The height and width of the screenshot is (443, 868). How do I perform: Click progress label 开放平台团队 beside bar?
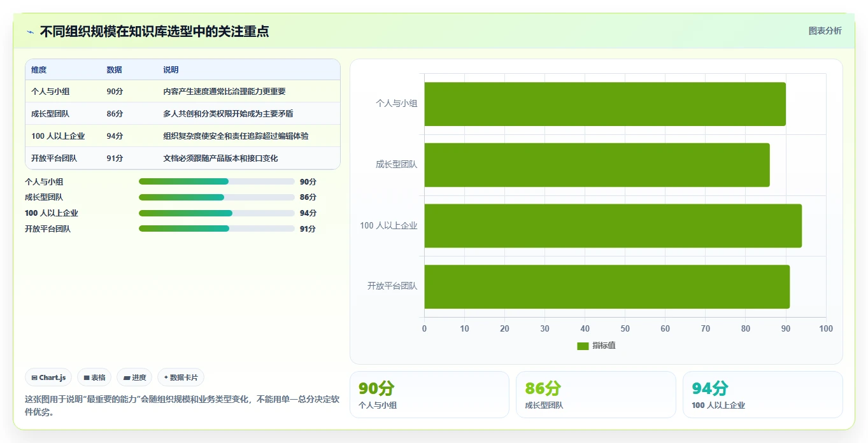point(48,229)
